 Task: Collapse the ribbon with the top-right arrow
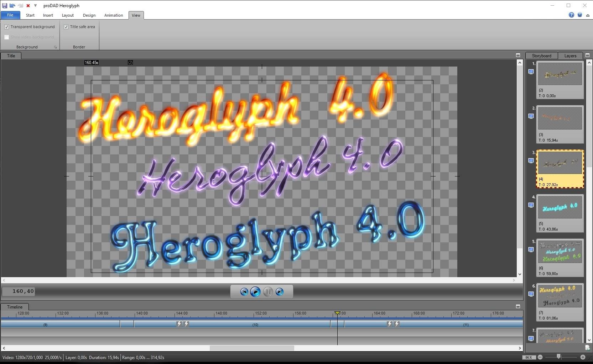(x=588, y=15)
